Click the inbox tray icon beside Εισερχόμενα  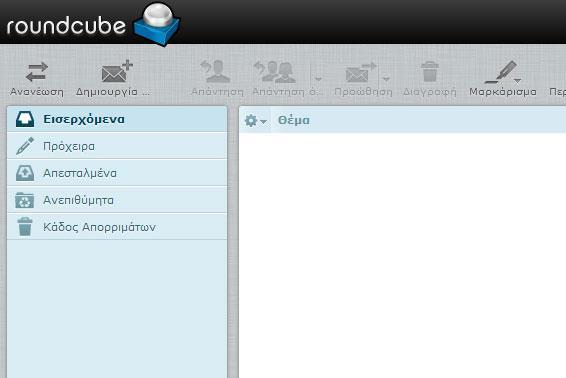pyautogui.click(x=25, y=119)
